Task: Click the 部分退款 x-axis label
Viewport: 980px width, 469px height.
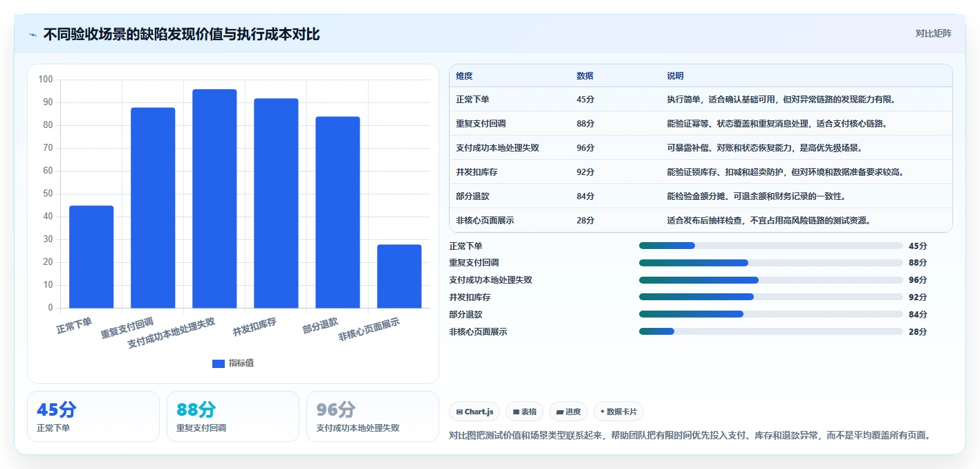Action: coord(320,324)
